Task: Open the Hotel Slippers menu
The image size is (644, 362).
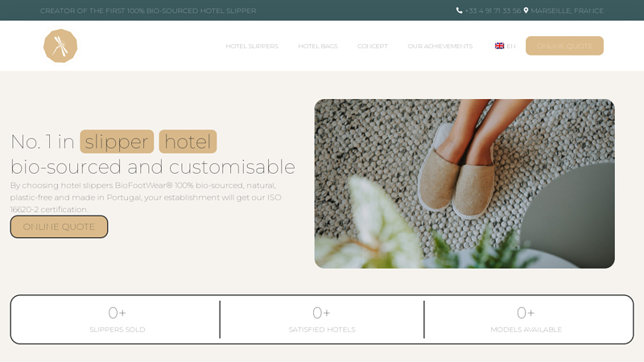Action: (x=252, y=46)
